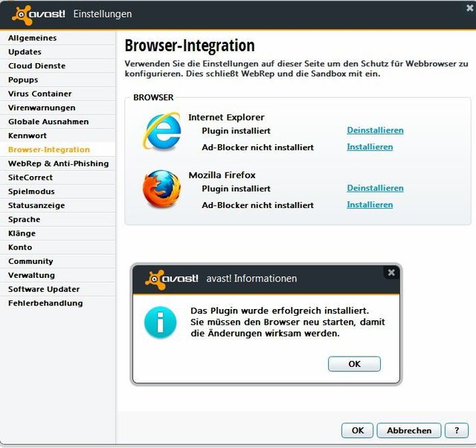Select the active Browser-Integration item
Viewport: 476px width, 448px height.
pos(58,149)
